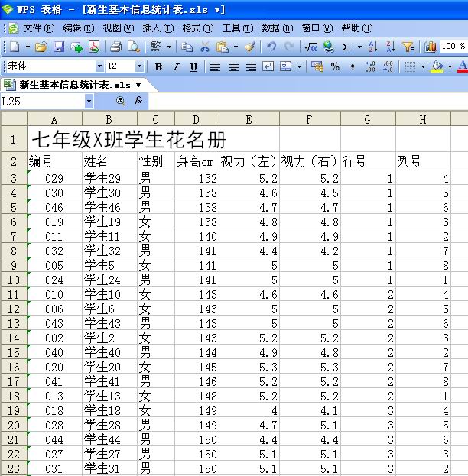
Task: Open the 格式 (Format) menu
Action: tap(195, 28)
